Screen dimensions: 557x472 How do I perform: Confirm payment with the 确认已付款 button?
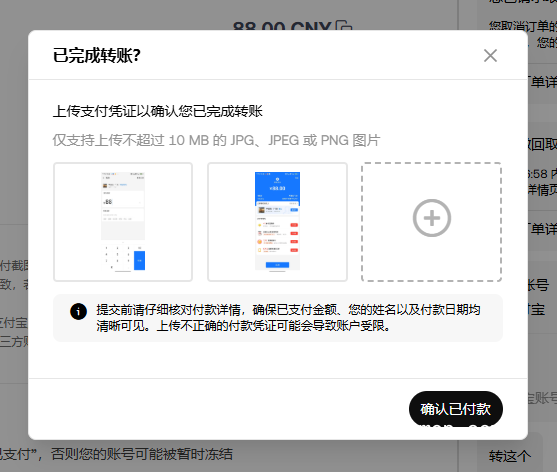tap(456, 409)
